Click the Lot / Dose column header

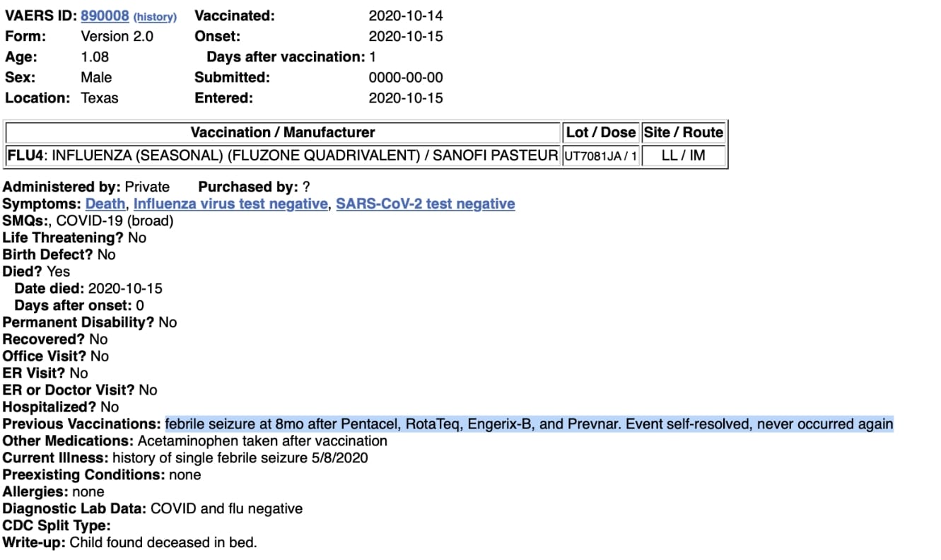pyautogui.click(x=601, y=132)
